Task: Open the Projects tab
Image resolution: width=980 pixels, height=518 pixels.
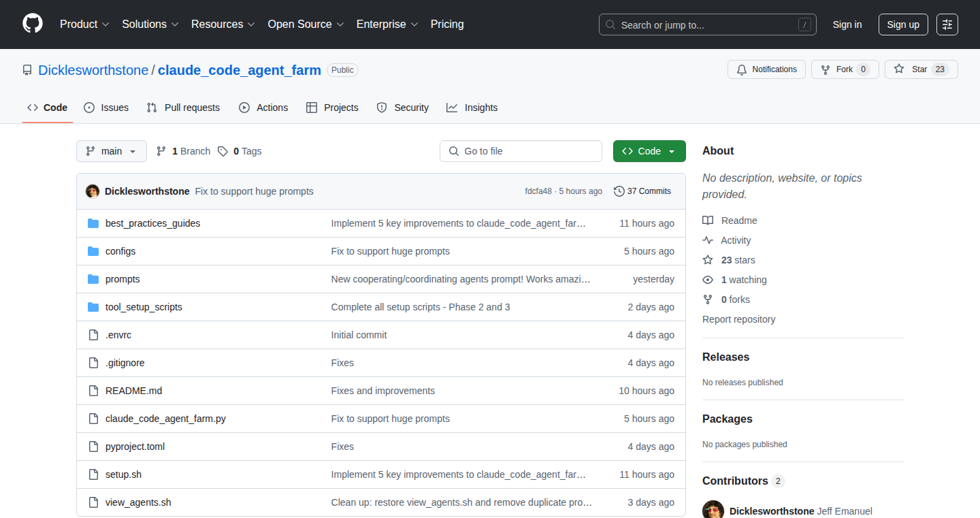Action: [332, 108]
